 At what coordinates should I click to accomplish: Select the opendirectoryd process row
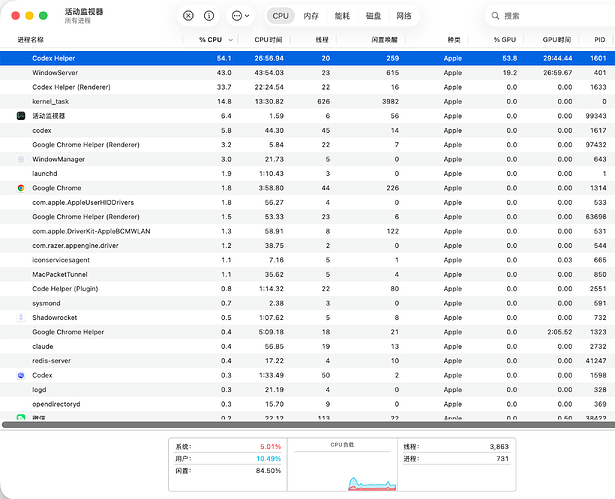click(x=308, y=404)
